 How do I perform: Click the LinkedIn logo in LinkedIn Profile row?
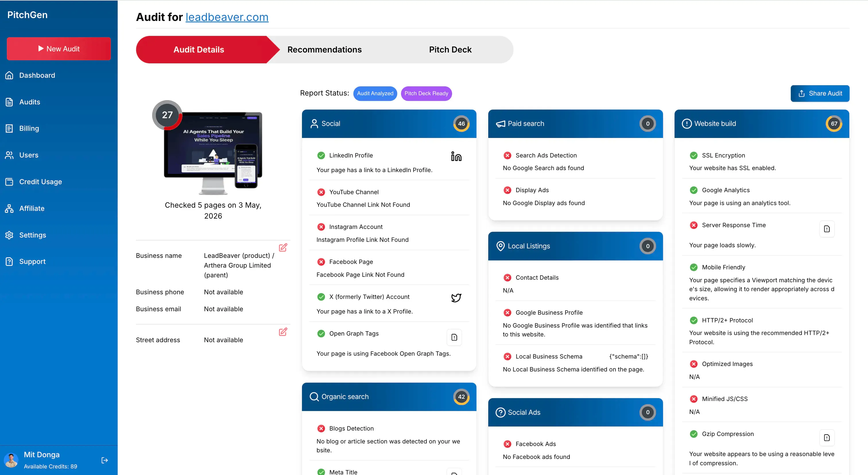[456, 156]
